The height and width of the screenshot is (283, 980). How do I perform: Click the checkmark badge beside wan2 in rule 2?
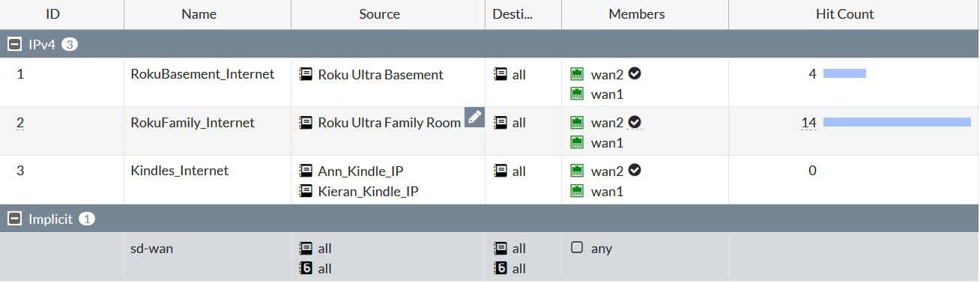[x=635, y=122]
